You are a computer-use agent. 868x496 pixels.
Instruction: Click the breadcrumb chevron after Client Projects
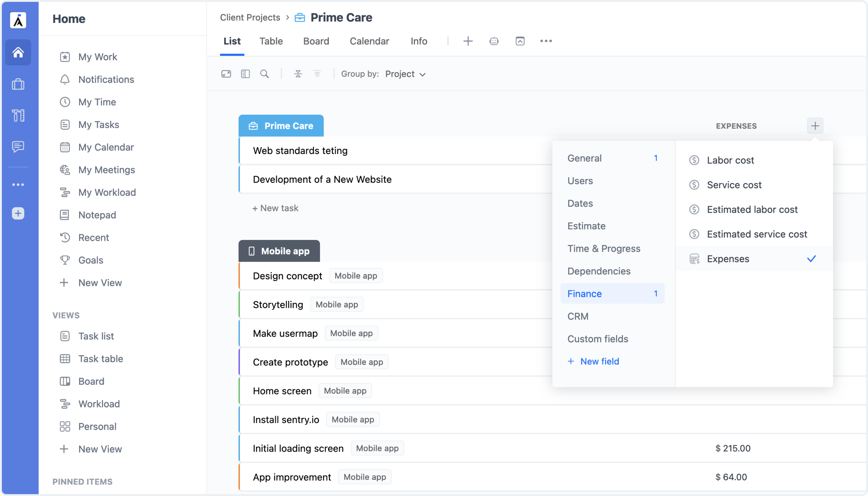pyautogui.click(x=287, y=17)
